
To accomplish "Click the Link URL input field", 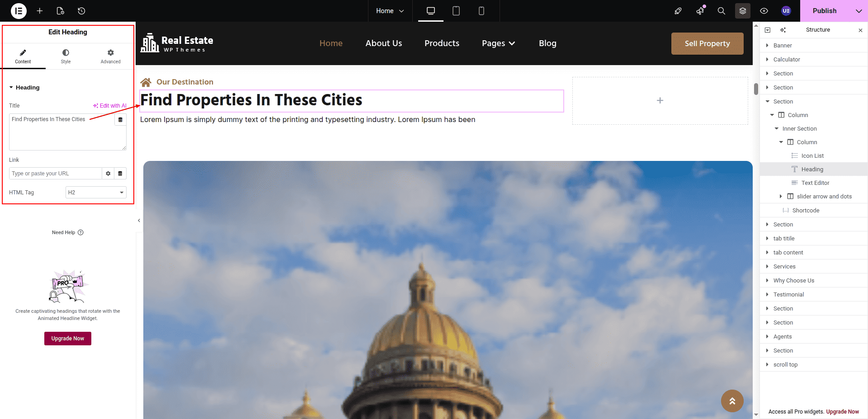I will 55,174.
